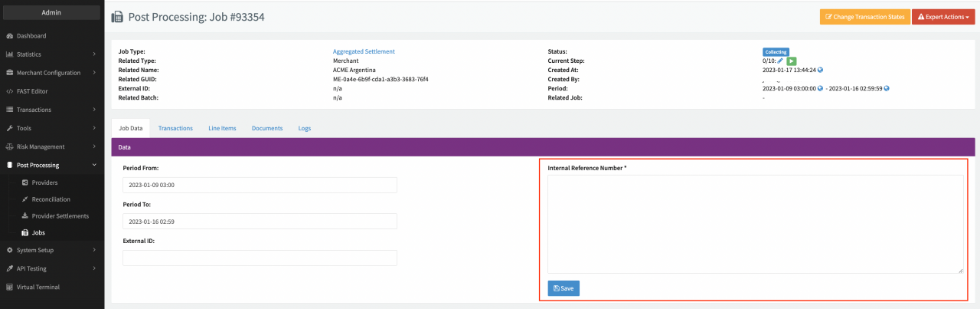This screenshot has width=980, height=309.
Task: Click the FAST Editor code icon
Action: point(9,91)
